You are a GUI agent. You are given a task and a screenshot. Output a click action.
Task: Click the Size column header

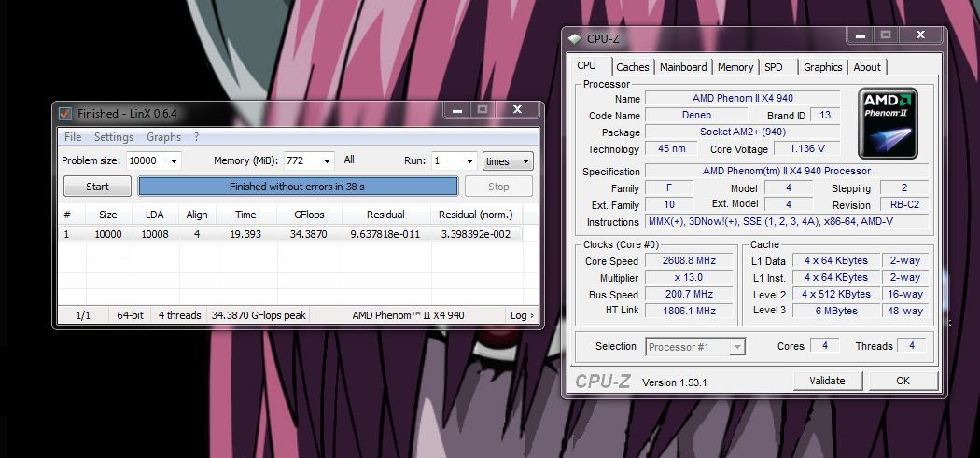click(108, 215)
